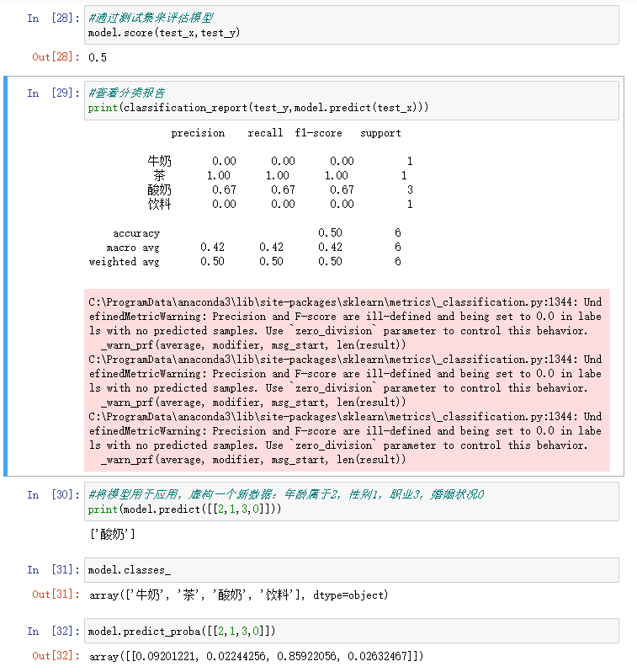Click the Out[28] value 0.5

click(x=98, y=57)
